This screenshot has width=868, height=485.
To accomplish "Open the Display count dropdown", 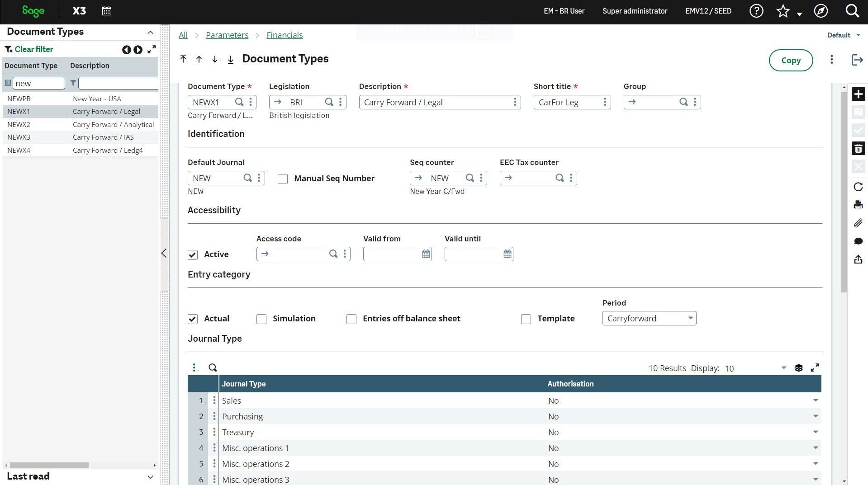I will tap(784, 368).
